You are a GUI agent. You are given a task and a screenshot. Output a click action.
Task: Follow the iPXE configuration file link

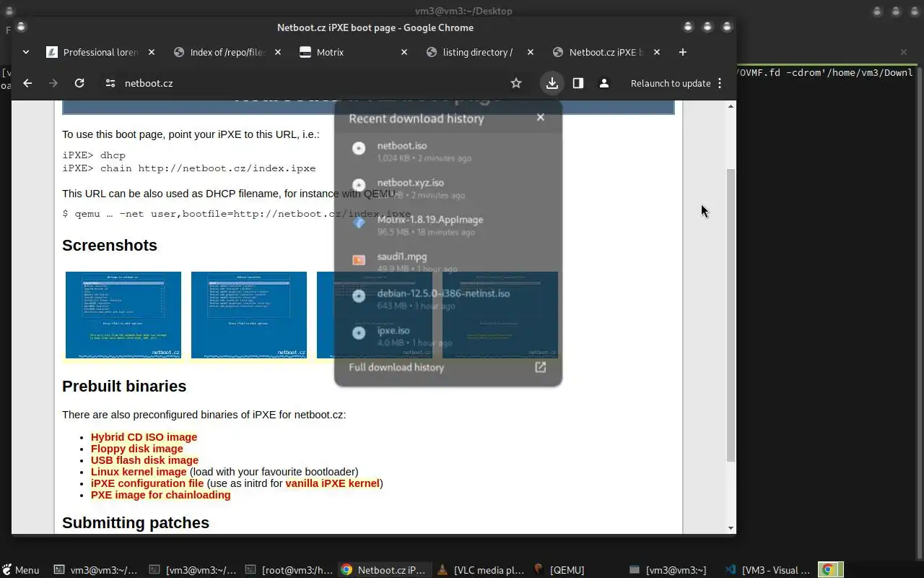point(147,483)
